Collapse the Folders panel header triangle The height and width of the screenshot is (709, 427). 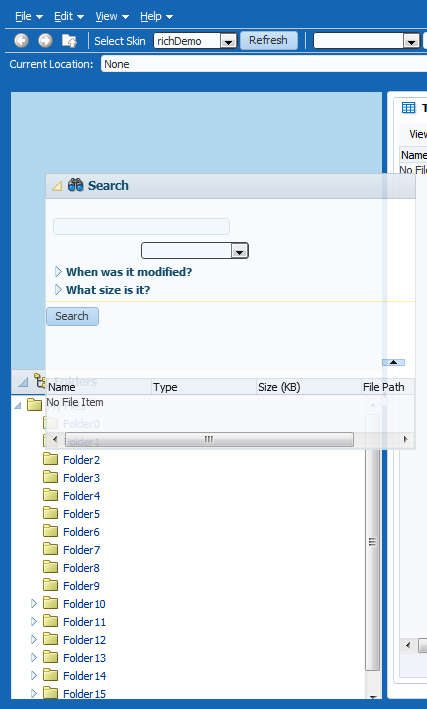(23, 383)
